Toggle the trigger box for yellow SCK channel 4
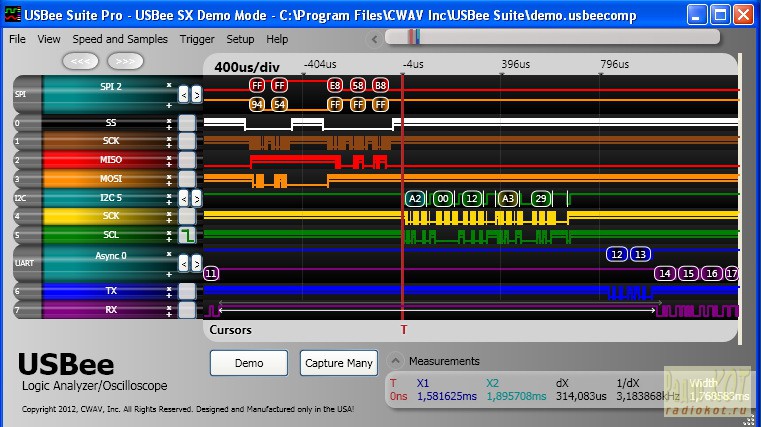This screenshot has width=761, height=427. [187, 216]
